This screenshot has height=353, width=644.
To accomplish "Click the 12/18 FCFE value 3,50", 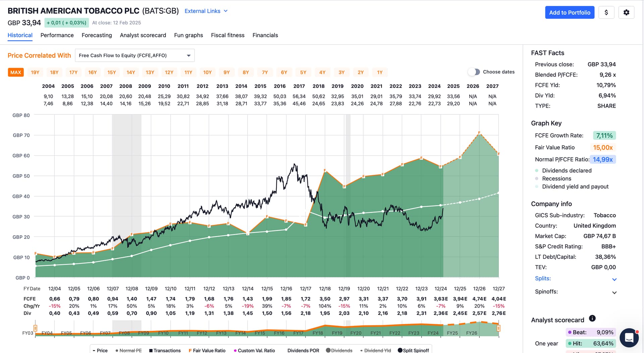I will tap(325, 299).
